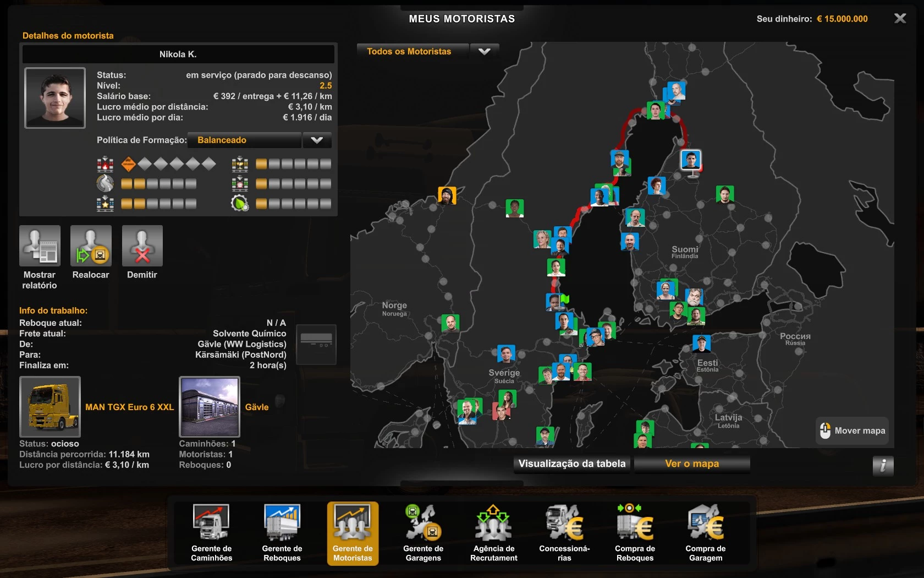Click arrow next to Balanceado policy
This screenshot has height=578, width=924.
point(317,140)
